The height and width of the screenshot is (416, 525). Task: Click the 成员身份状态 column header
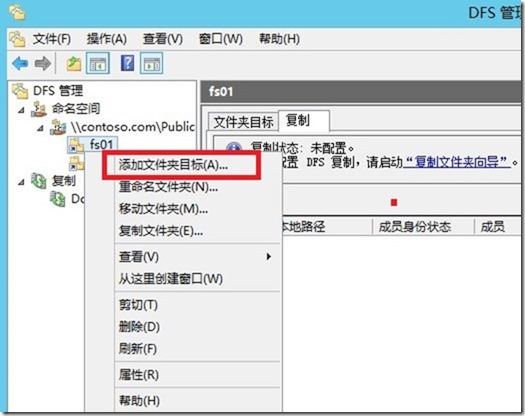[x=424, y=227]
